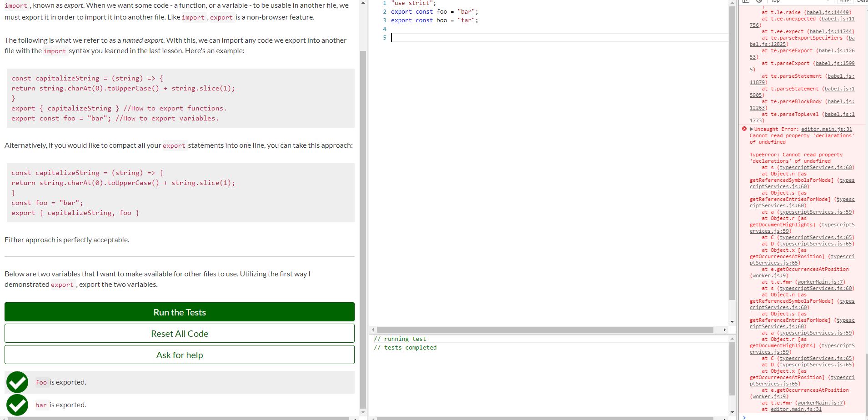Expand the Uncaught Error stack trace triangle
The width and height of the screenshot is (868, 420).
click(751, 129)
